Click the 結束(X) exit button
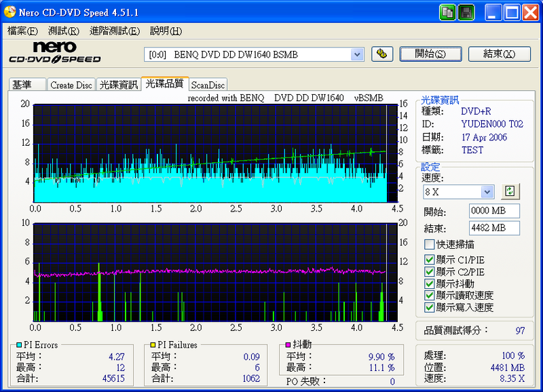543x392 pixels. coord(500,54)
